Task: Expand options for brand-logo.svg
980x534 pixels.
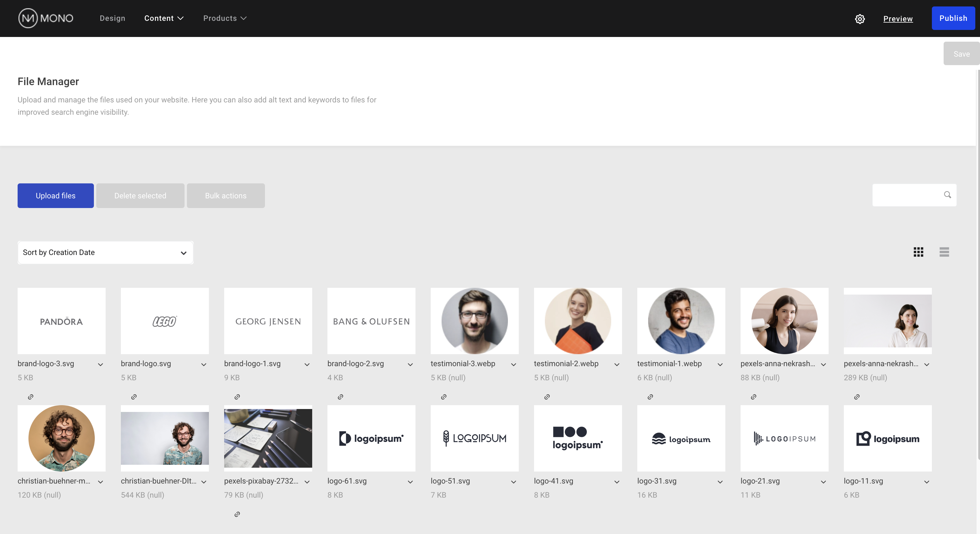Action: pos(204,364)
